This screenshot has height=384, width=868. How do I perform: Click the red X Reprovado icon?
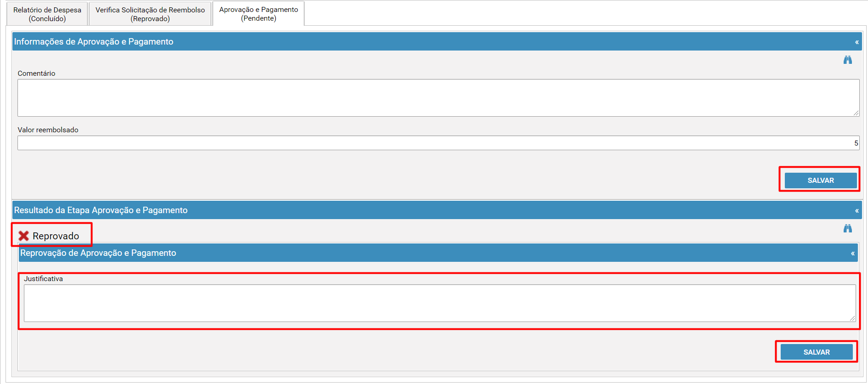point(23,236)
